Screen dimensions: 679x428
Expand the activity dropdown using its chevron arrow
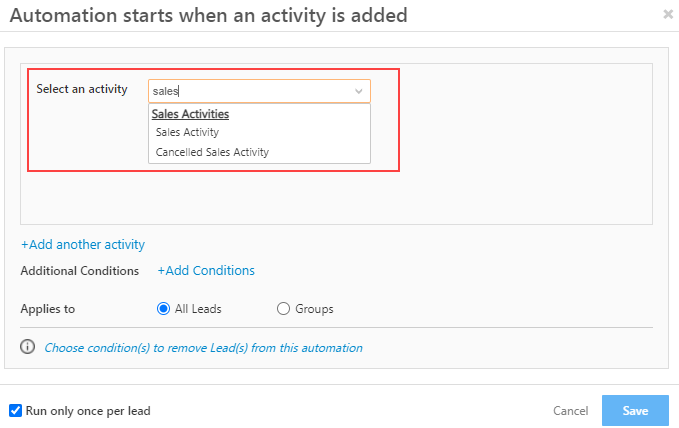click(x=359, y=91)
